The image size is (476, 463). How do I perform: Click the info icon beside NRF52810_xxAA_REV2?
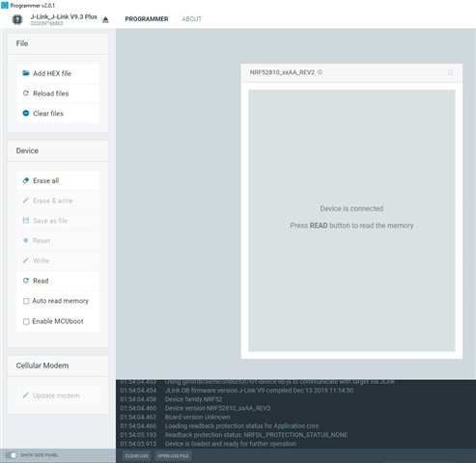pos(320,72)
